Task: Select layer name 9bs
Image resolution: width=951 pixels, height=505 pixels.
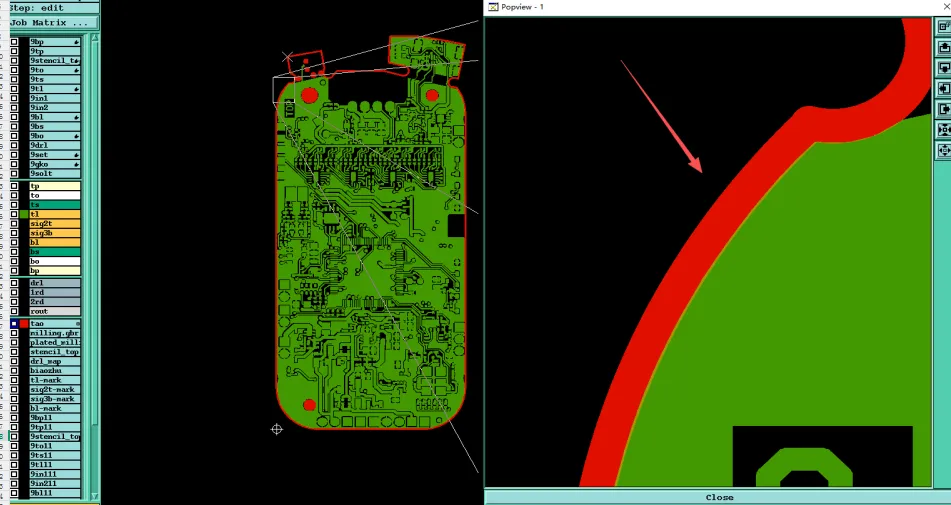Action: point(55,127)
